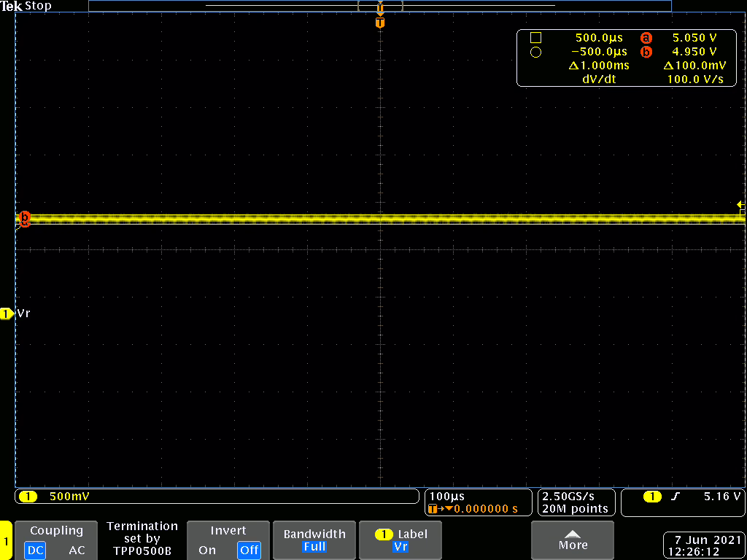This screenshot has height=560, width=747.
Task: Set coupling to DC
Action: point(35,550)
